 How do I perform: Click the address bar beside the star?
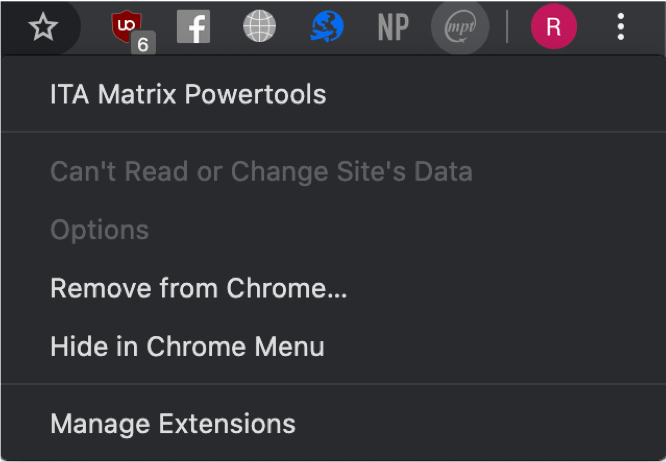coord(8,27)
